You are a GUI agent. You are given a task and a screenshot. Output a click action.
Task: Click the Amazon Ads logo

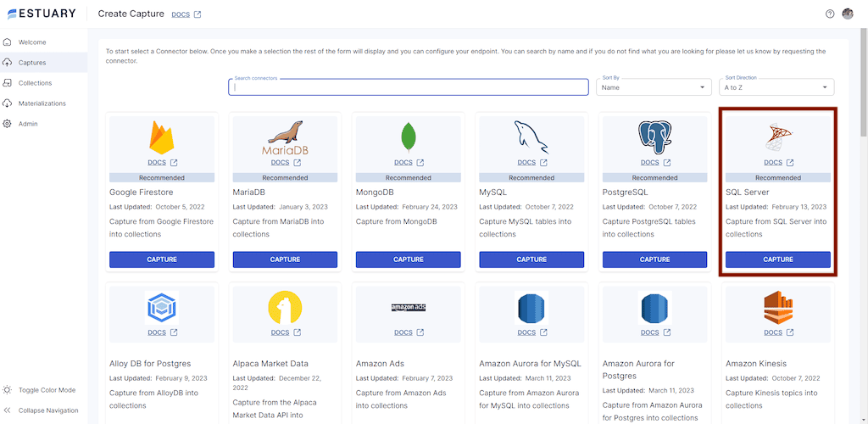coord(409,307)
